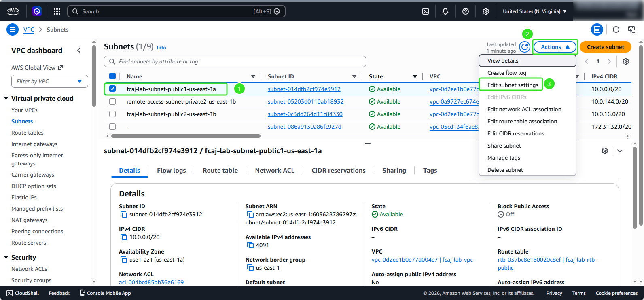Choose Edit route table association
This screenshot has width=644, height=300.
tap(527, 121)
